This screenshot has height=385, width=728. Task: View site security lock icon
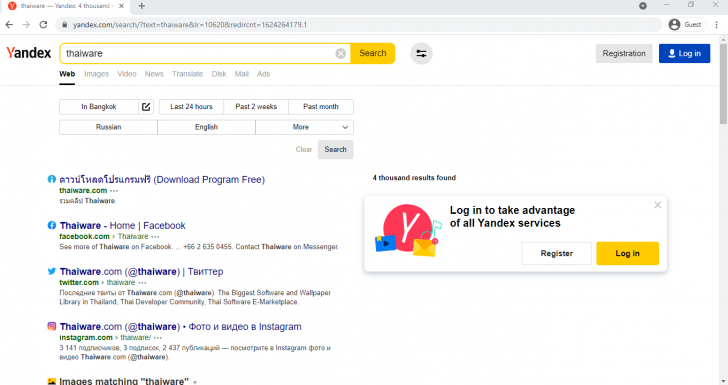65,25
